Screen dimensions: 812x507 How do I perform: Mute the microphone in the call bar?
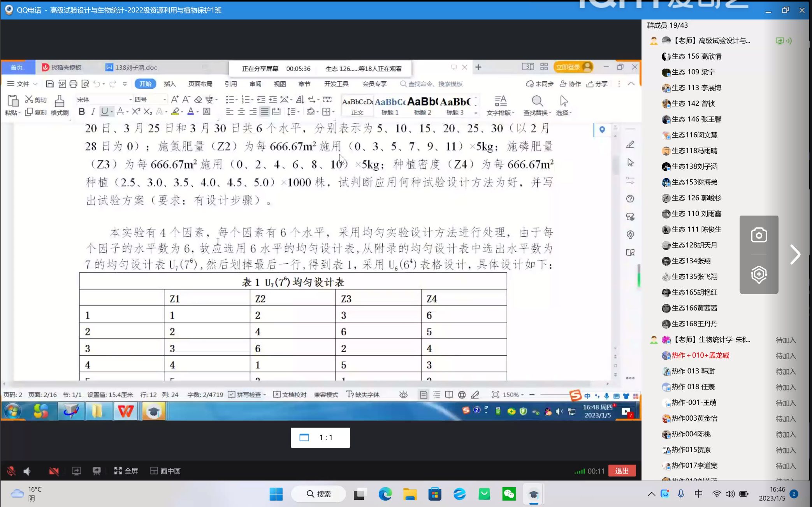tap(11, 471)
